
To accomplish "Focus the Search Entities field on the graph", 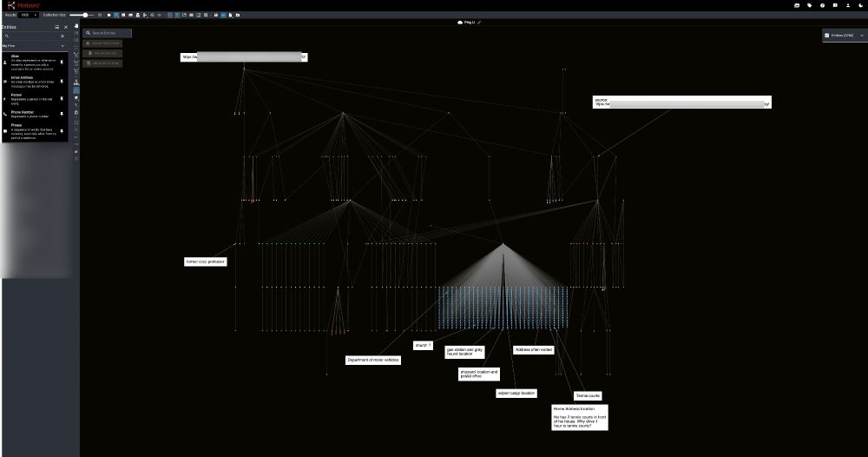I will [x=108, y=33].
